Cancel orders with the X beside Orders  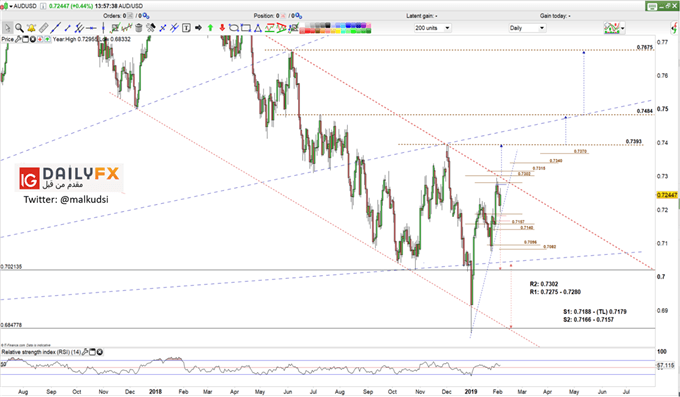(130, 16)
